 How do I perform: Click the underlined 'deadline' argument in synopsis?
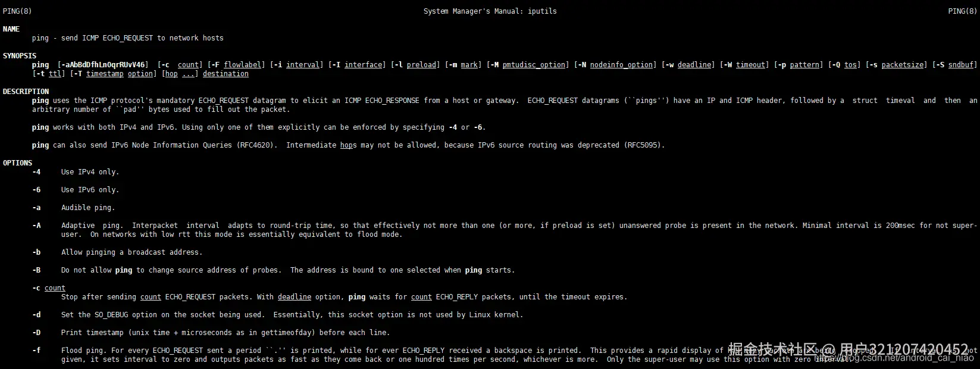coord(694,65)
